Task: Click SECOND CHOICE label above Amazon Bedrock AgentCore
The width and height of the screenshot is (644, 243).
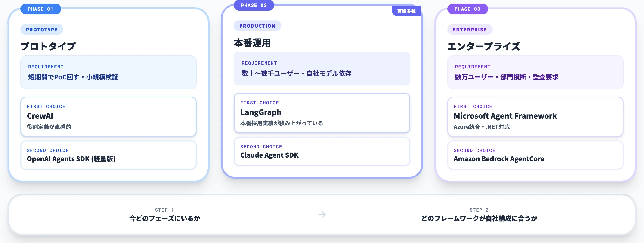Action: tap(474, 150)
